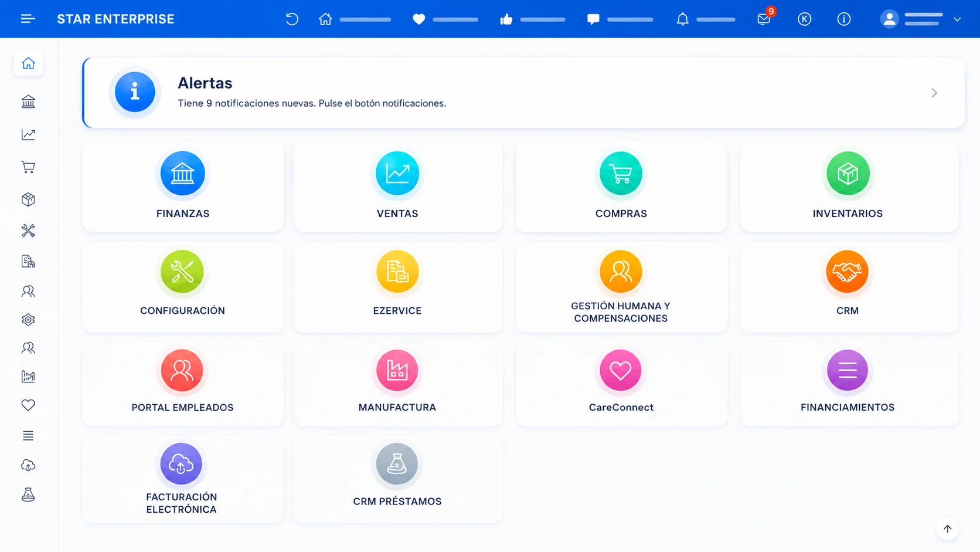This screenshot has height=552, width=980.
Task: Toggle the hamburger menu in header
Action: pyautogui.click(x=28, y=19)
